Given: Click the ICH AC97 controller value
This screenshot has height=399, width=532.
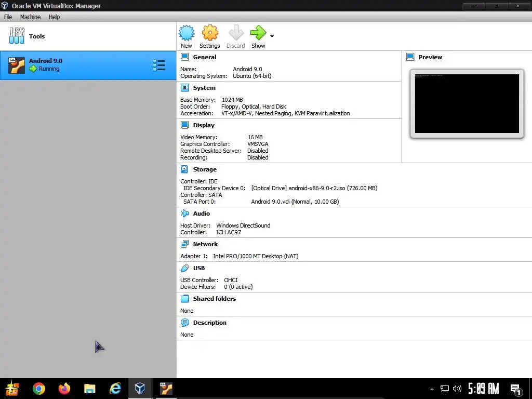Looking at the screenshot, I should click(229, 232).
